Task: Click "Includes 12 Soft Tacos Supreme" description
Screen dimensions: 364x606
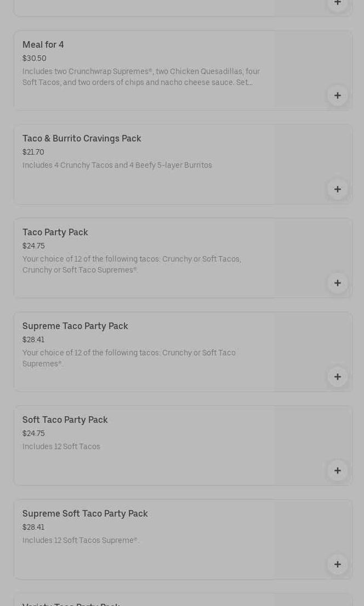Action: [x=81, y=541]
